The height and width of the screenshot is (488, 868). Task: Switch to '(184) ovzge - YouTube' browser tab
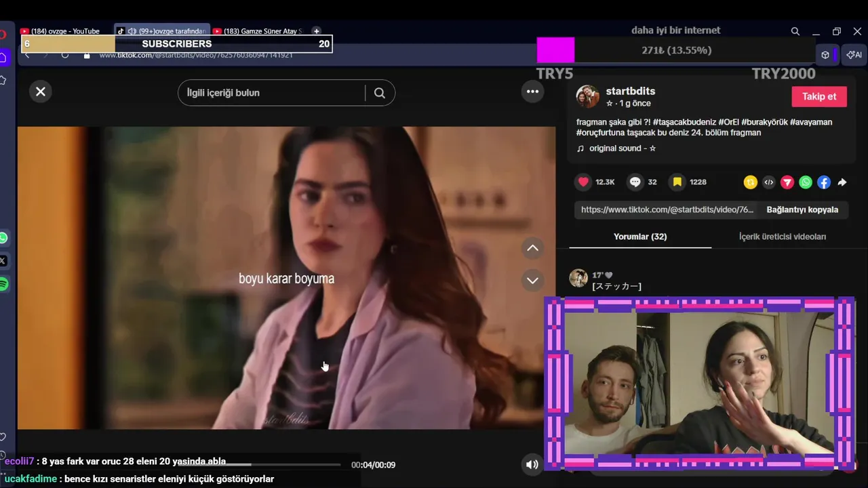click(65, 31)
